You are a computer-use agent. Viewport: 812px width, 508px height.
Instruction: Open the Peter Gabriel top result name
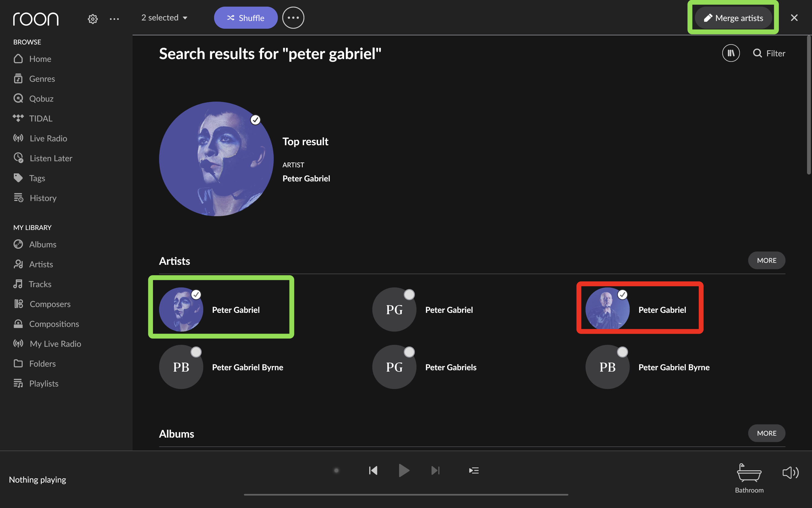click(306, 178)
